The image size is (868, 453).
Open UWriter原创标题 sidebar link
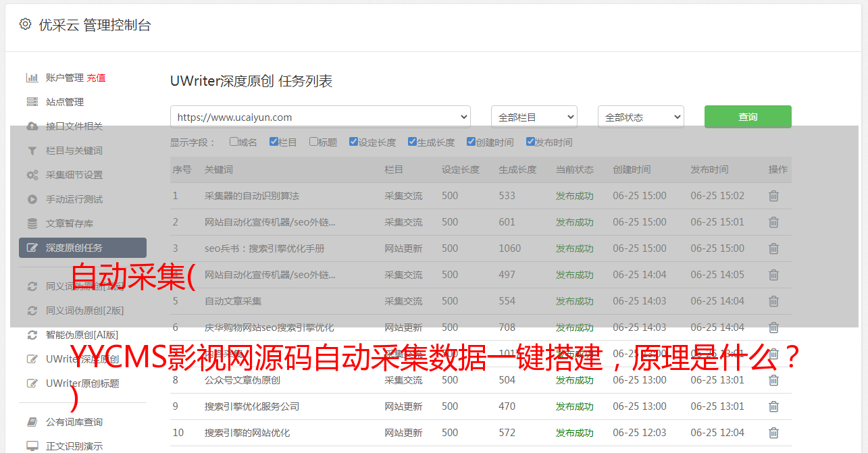coord(82,383)
